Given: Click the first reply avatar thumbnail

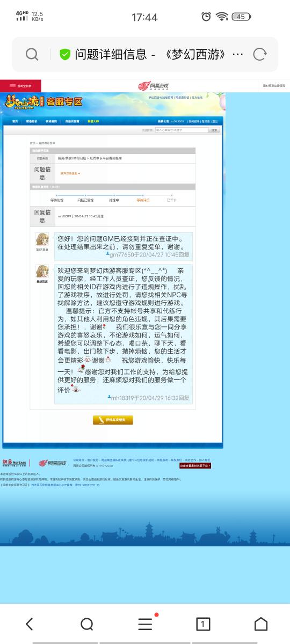Looking at the screenshot, I should [x=42, y=239].
